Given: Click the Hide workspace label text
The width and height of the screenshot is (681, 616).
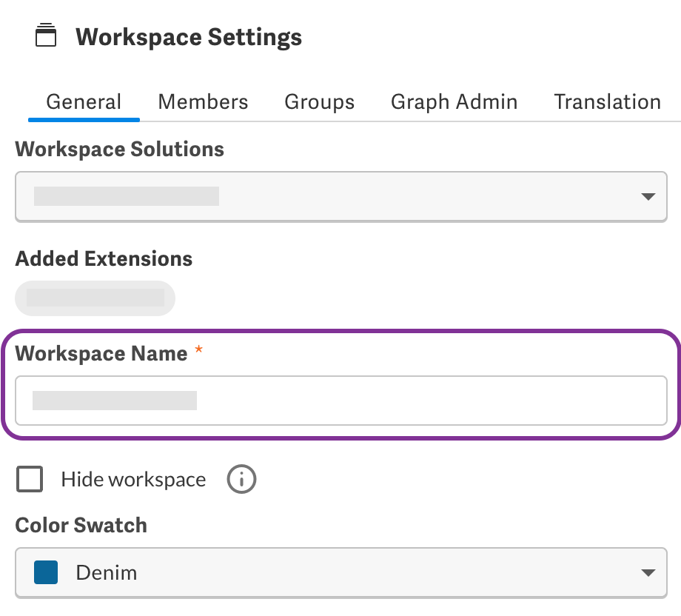Looking at the screenshot, I should (133, 480).
